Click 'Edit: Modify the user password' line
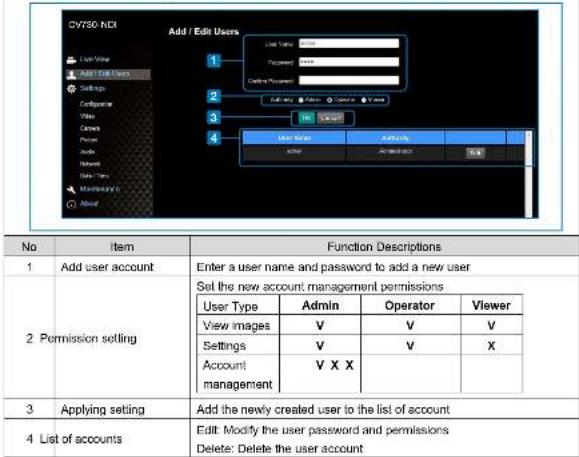579x457 pixels. click(322, 430)
